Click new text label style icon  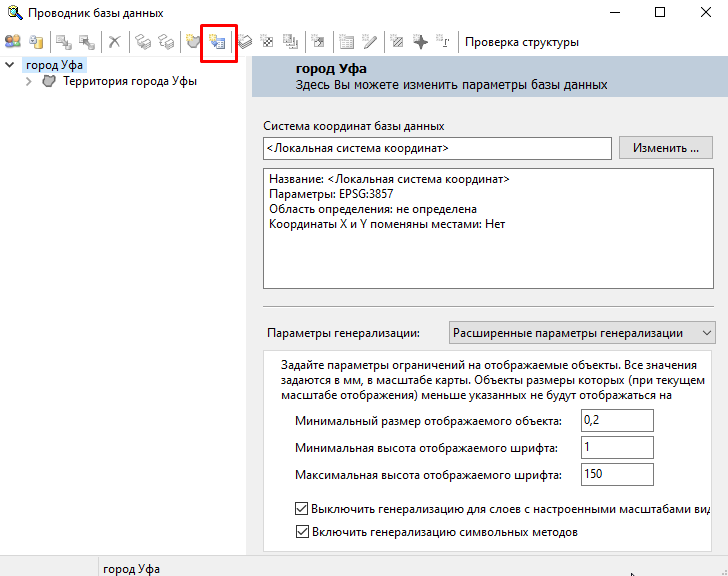tap(442, 42)
